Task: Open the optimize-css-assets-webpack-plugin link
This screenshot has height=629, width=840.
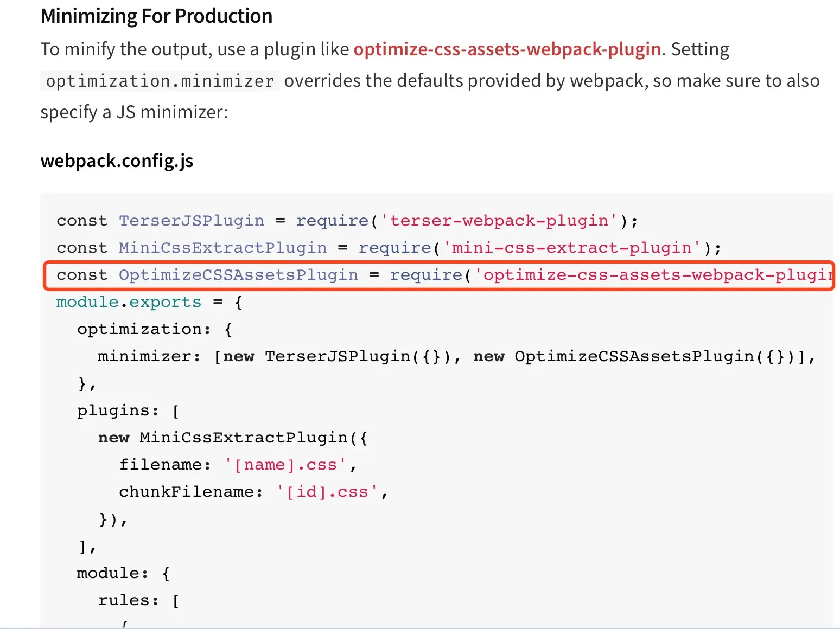Action: point(507,49)
